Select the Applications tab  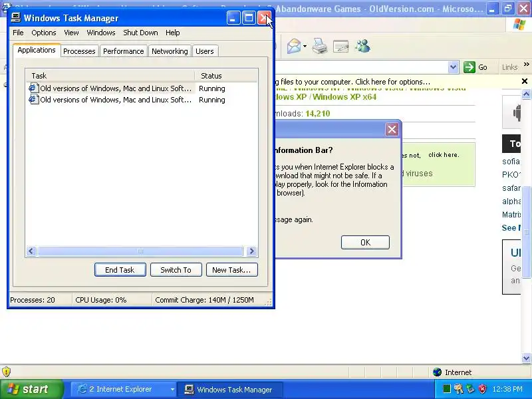click(x=37, y=51)
